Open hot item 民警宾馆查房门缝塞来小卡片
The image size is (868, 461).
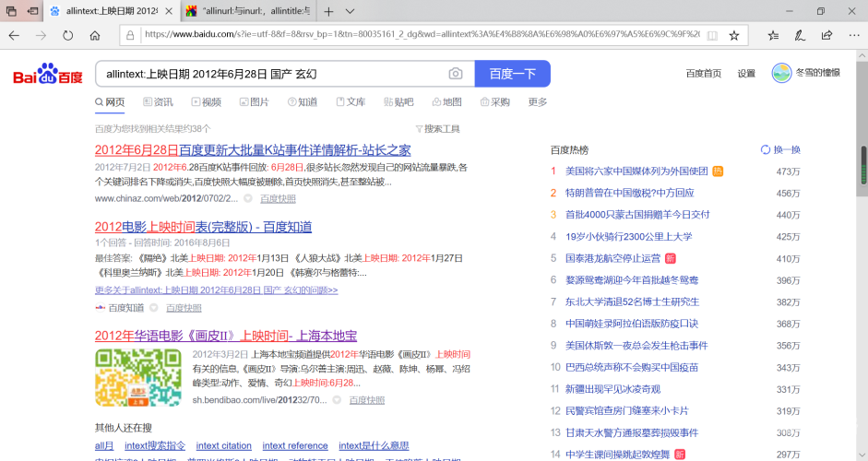point(626,410)
